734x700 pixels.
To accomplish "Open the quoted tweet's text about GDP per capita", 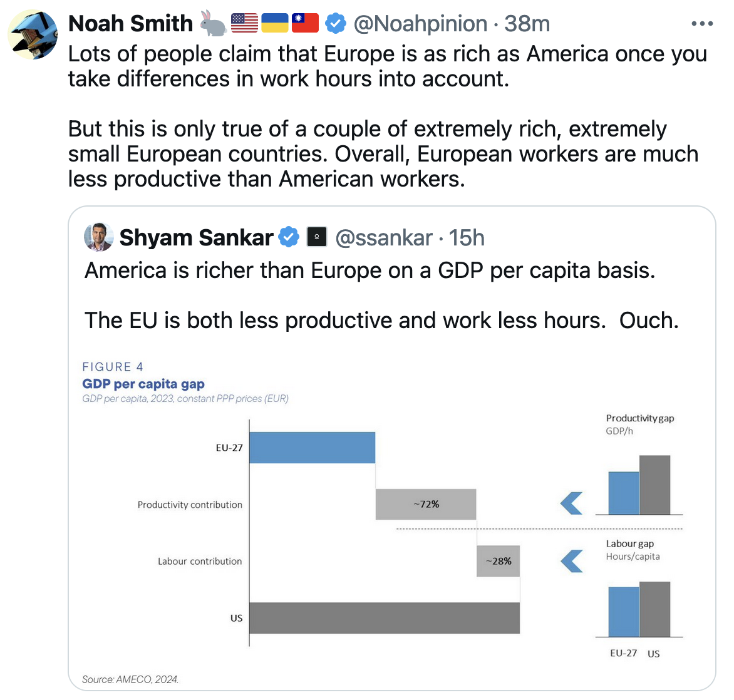I will pyautogui.click(x=370, y=270).
